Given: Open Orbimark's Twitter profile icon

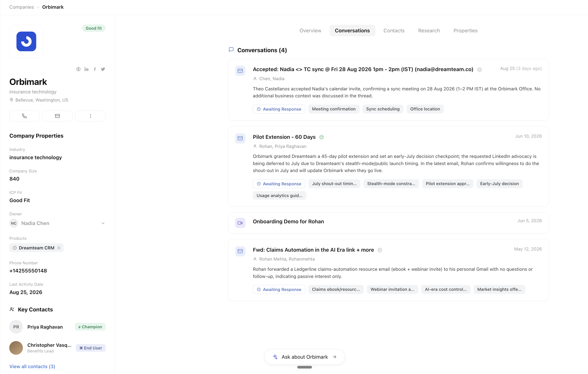Looking at the screenshot, I should (x=103, y=69).
